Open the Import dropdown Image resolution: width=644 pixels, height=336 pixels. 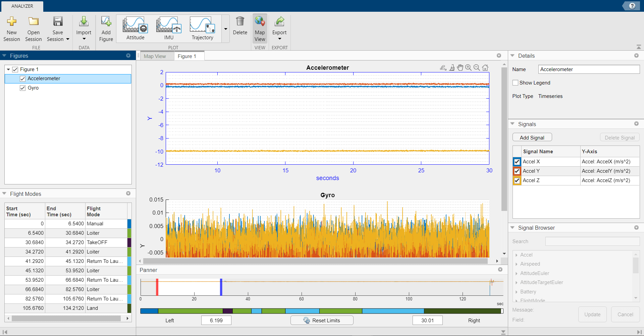[x=84, y=39]
